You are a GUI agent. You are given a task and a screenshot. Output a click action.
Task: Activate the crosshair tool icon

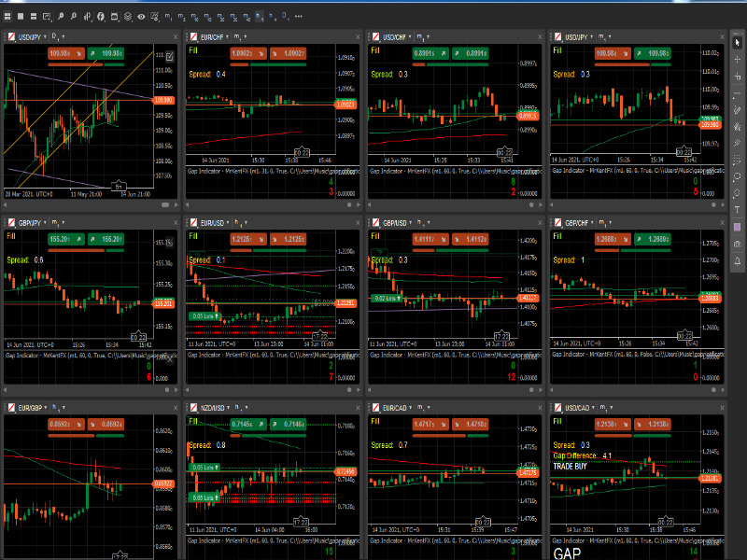tap(155, 16)
